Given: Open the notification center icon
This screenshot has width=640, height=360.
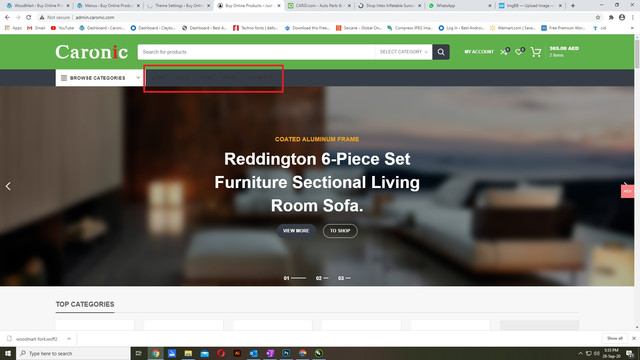Looking at the screenshot, I should click(630, 353).
